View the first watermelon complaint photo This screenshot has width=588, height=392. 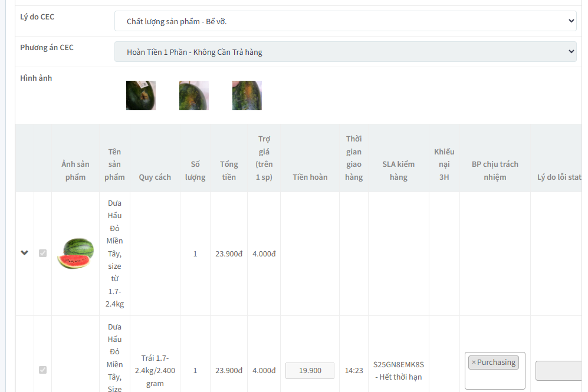tap(140, 95)
